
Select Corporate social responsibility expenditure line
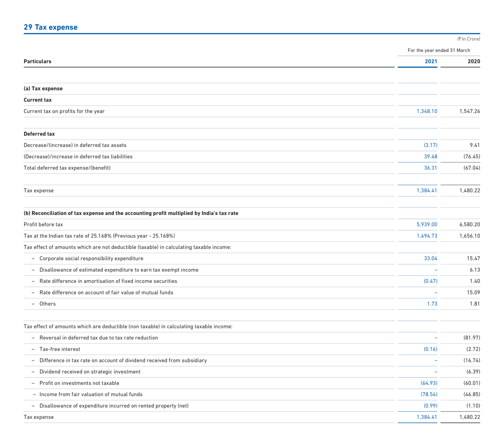pos(91,258)
